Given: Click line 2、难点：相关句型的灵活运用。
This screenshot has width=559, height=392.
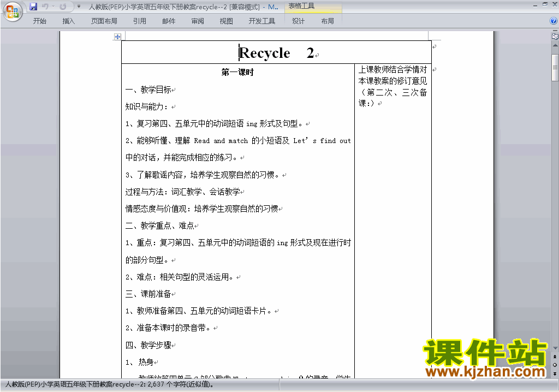Looking at the screenshot, I should [179, 277].
